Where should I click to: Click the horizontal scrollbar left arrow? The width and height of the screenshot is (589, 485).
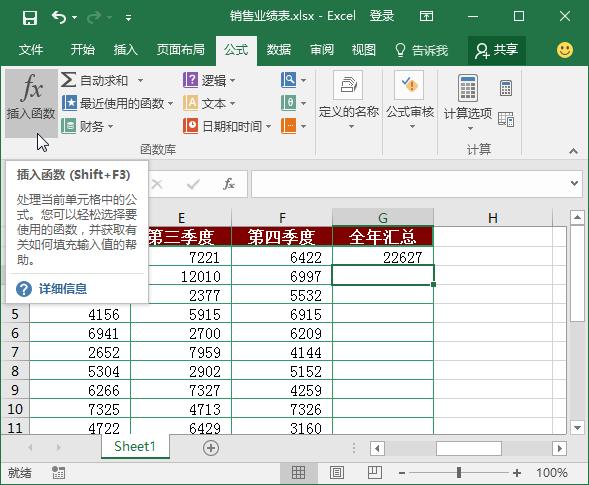[x=377, y=448]
